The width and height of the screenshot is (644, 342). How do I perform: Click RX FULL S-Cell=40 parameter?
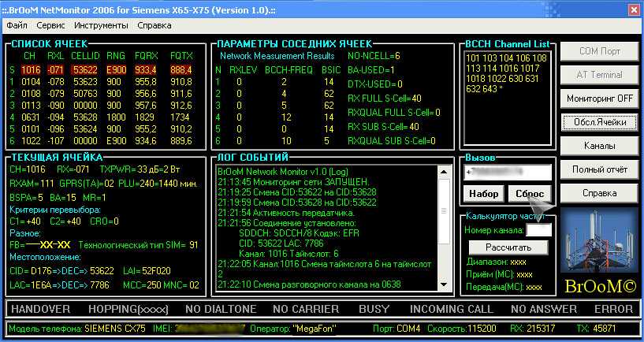coord(385,99)
